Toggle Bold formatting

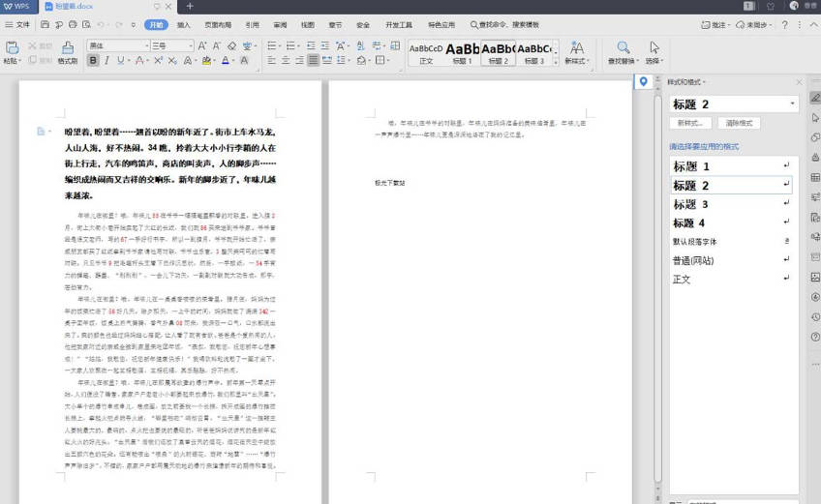tap(93, 61)
